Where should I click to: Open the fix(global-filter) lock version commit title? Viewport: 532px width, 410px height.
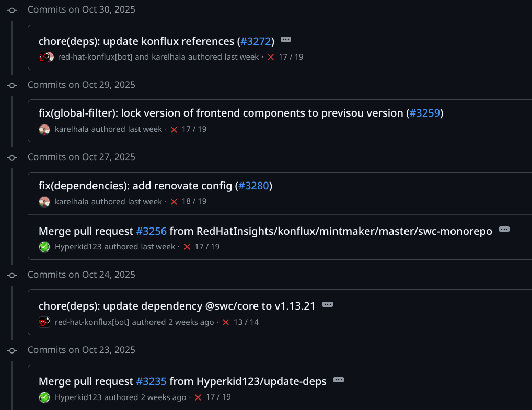(221, 113)
